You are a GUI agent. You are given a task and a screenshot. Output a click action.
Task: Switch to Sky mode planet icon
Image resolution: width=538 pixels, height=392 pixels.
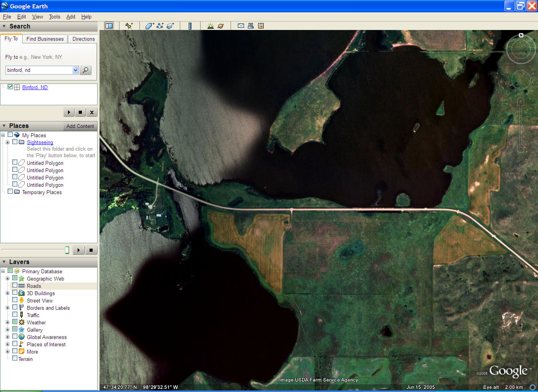(x=221, y=26)
